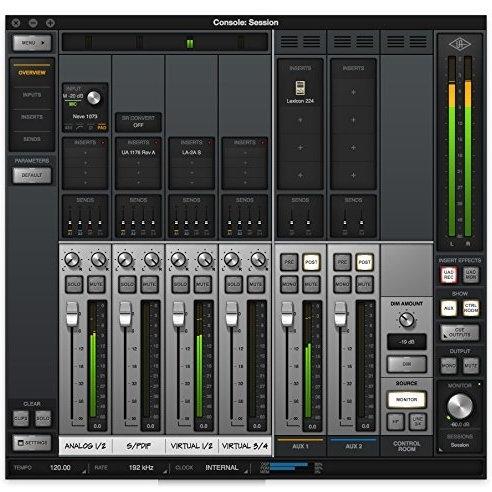Click AUX 2 column header grille icon
The height and width of the screenshot is (492, 492).
coord(353,42)
